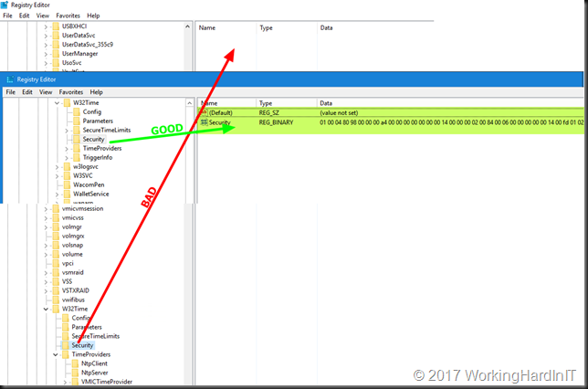Select the Security key in the back window tree
This screenshot has width=588, height=389.
click(x=82, y=345)
